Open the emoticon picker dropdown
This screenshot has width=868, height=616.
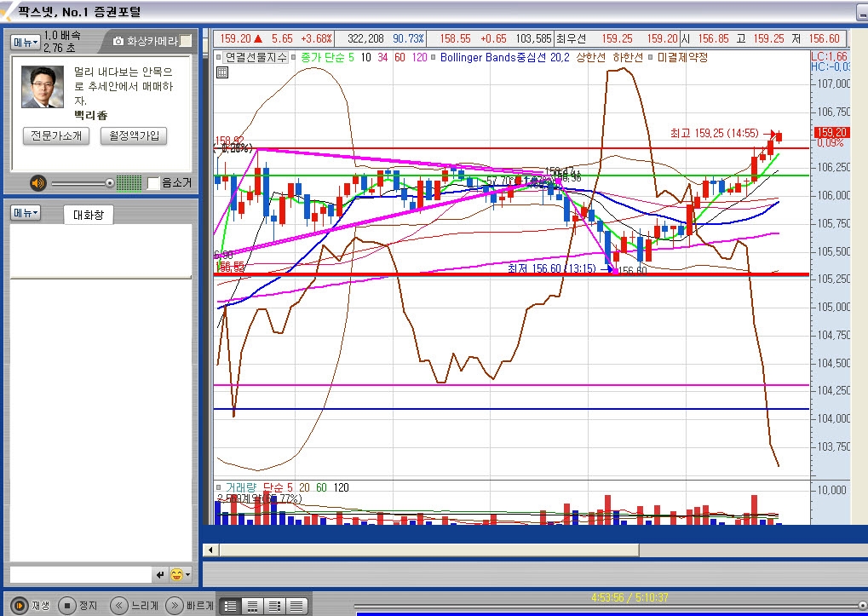pyautogui.click(x=181, y=574)
